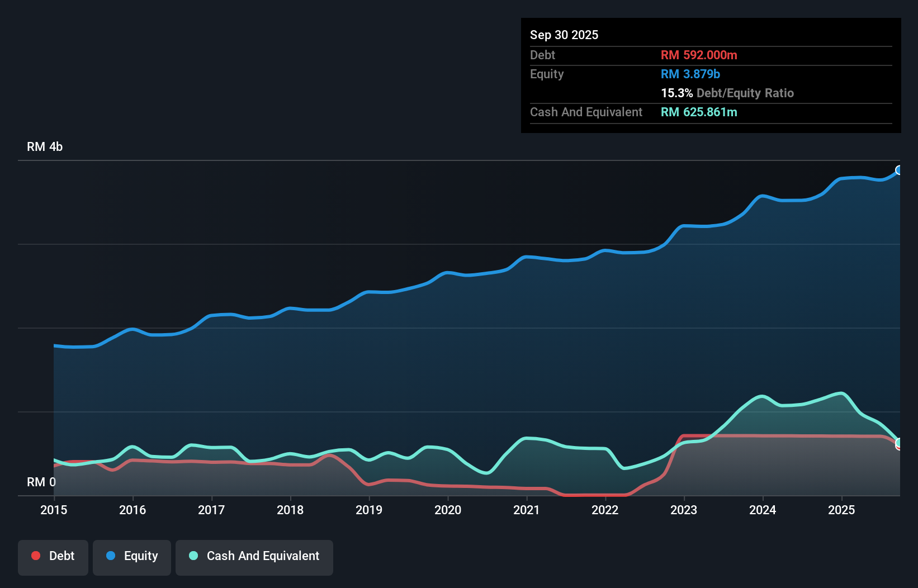Open details for the Debt/Equity Ratio row
Image resolution: width=918 pixels, height=588 pixels.
click(x=727, y=93)
